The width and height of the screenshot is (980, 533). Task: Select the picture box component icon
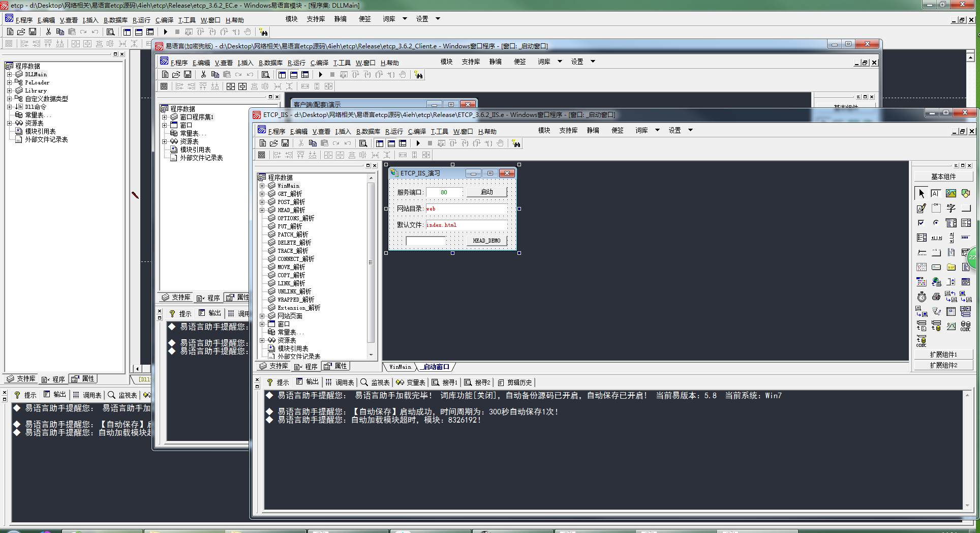coord(951,194)
